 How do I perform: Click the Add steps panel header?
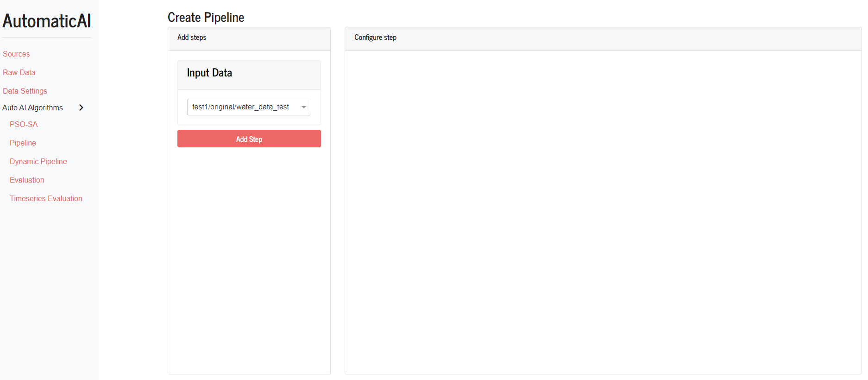249,38
